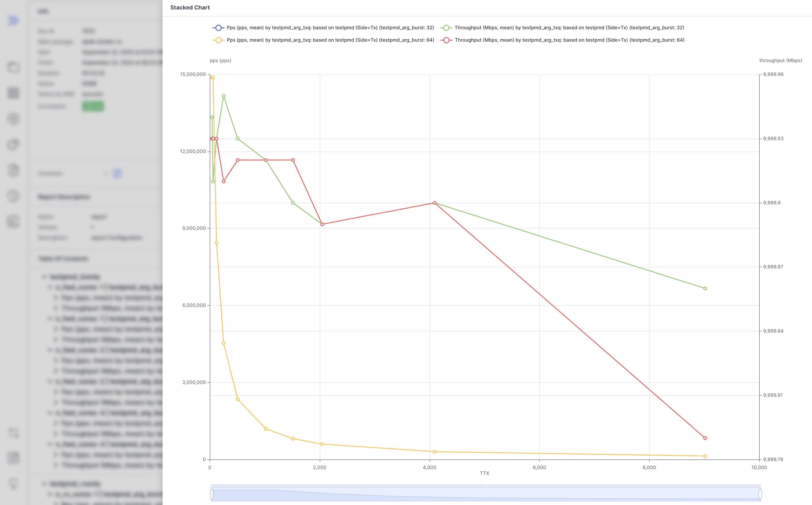Image resolution: width=812 pixels, height=505 pixels.
Task: Click the lightbulb icon at the bottom of the sidebar
Action: [x=13, y=483]
